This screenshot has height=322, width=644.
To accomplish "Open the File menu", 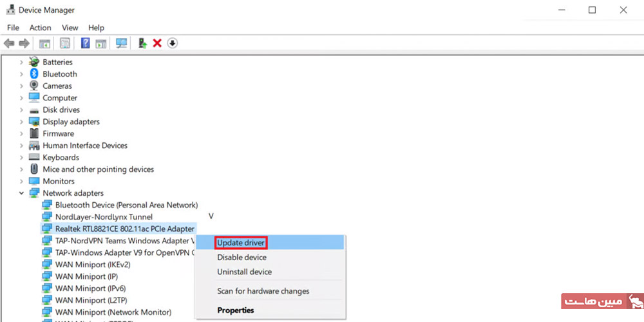I will tap(13, 28).
